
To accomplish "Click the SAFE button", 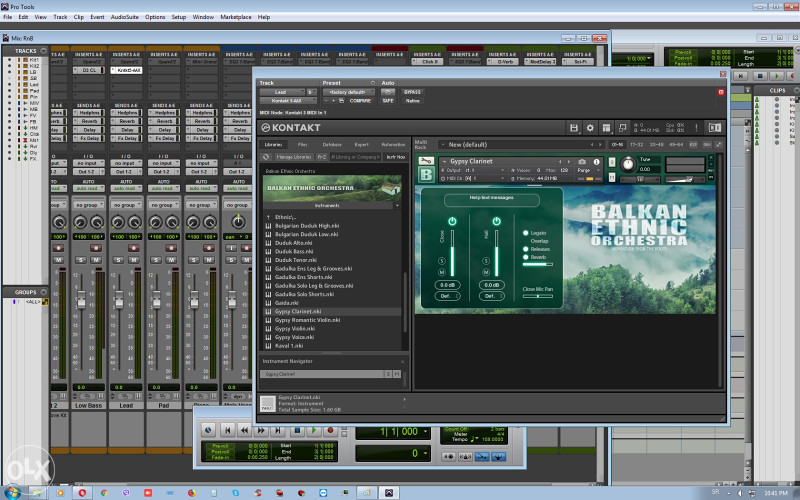I will [x=388, y=101].
